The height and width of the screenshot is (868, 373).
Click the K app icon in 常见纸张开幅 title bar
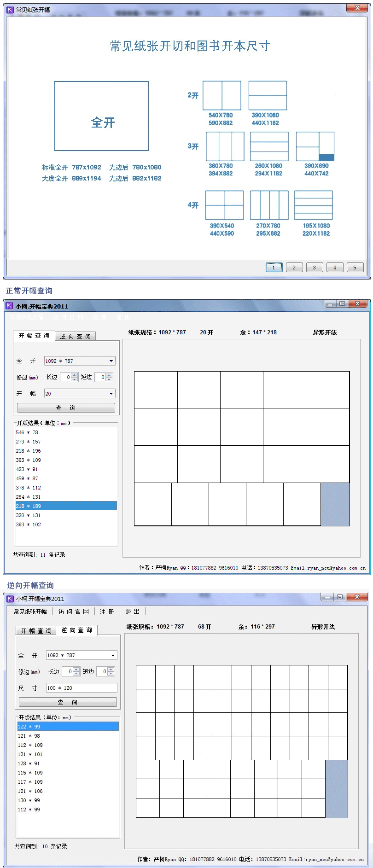(10, 10)
